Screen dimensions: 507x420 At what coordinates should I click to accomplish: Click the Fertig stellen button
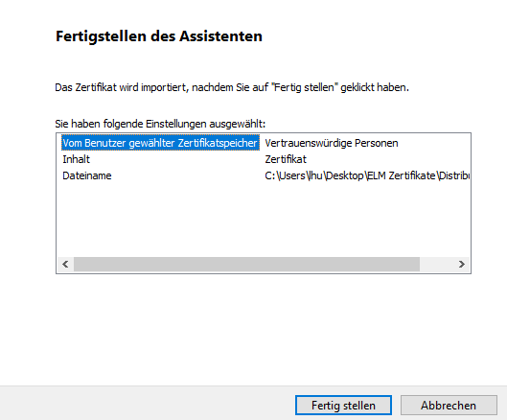tap(343, 405)
